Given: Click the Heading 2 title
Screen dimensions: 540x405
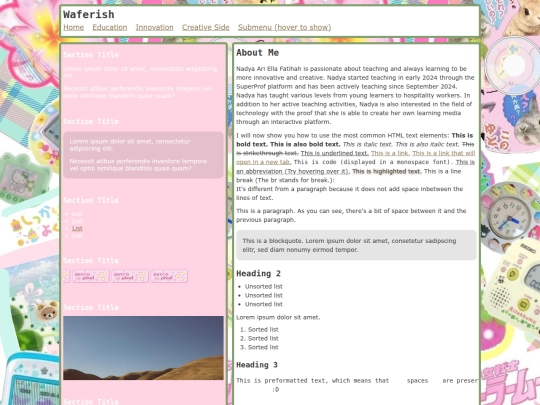Looking at the screenshot, I should 258,273.
